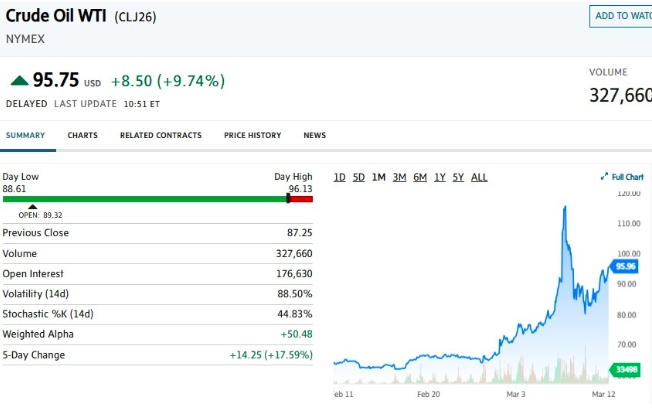Image resolution: width=652 pixels, height=413 pixels.
Task: Open the Related Contracts tab
Action: click(160, 135)
